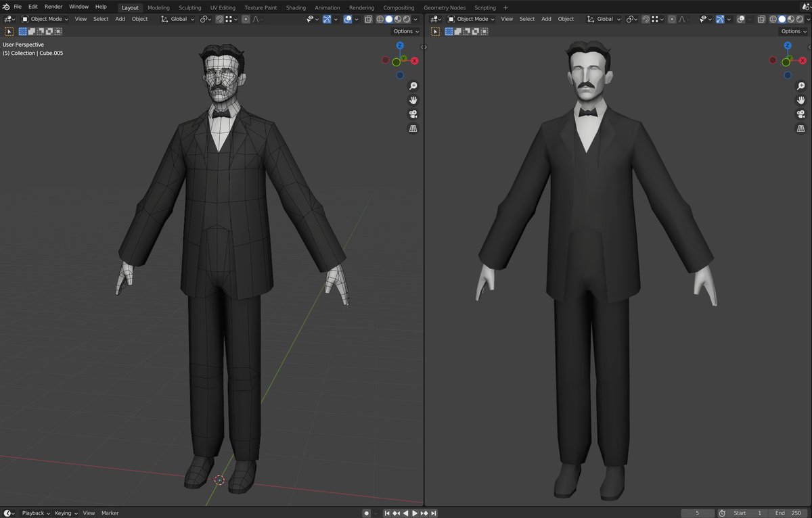The image size is (812, 518).
Task: Choose the set new selection mode icon, left viewport
Action: pos(24,31)
